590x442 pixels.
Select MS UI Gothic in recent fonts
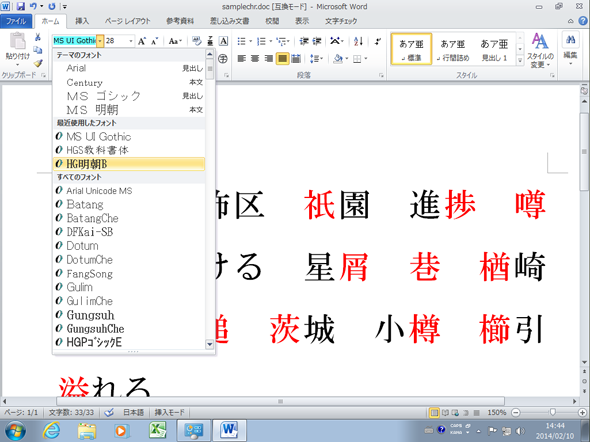coord(129,137)
